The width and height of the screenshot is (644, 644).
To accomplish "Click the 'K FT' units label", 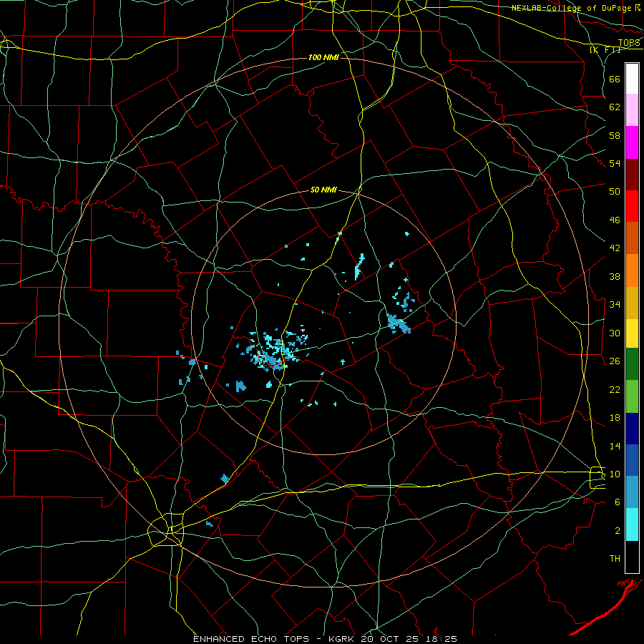I will 605,50.
